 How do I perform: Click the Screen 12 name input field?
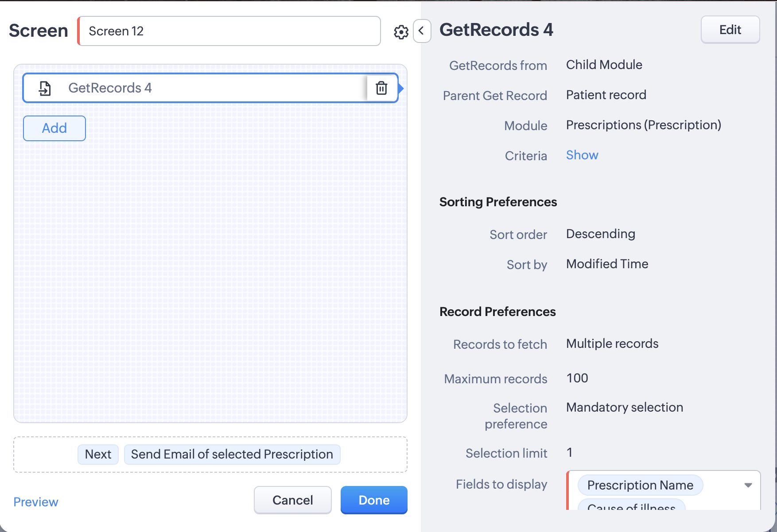point(229,31)
